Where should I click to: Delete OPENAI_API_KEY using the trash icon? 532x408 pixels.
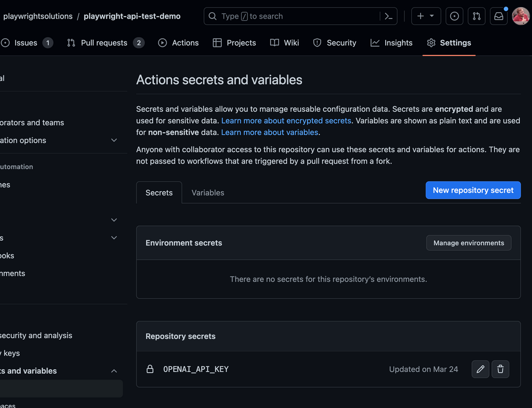[500, 369]
